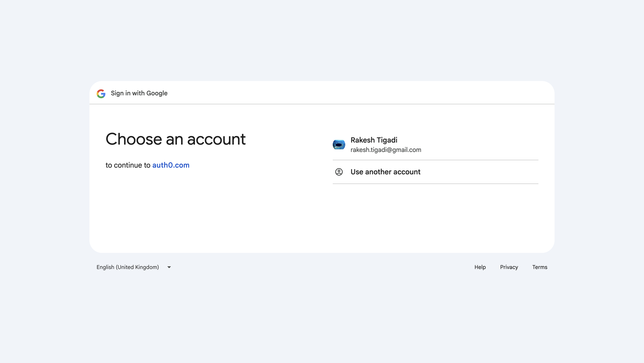This screenshot has height=363, width=644.
Task: Click the blank row space right of Use another account
Action: pyautogui.click(x=487, y=172)
